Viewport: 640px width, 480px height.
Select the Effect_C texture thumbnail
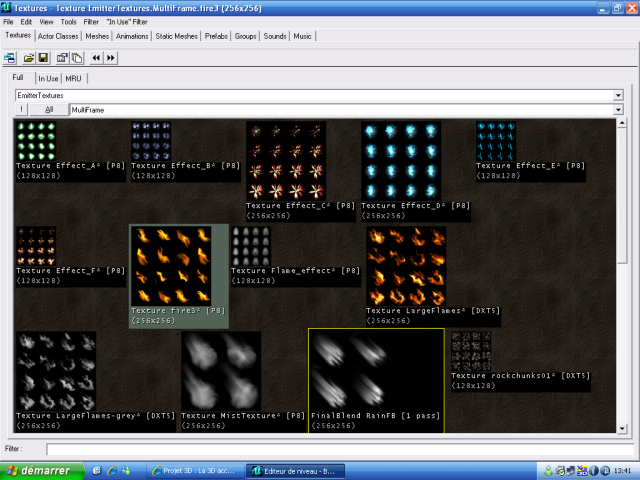[286, 161]
